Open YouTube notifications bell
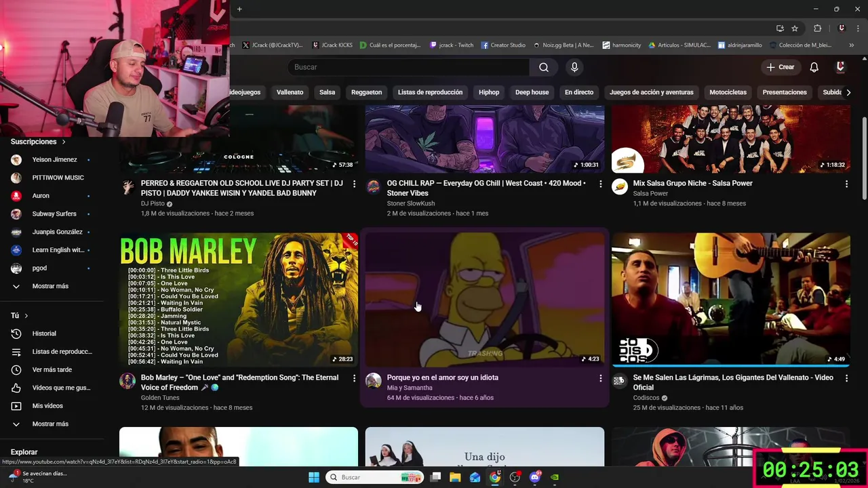 (814, 67)
